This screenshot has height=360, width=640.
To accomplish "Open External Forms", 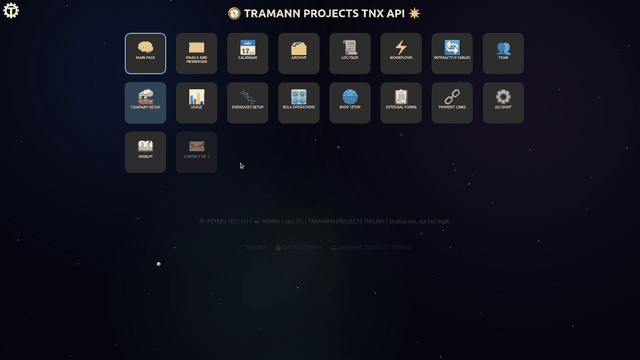I will (401, 103).
